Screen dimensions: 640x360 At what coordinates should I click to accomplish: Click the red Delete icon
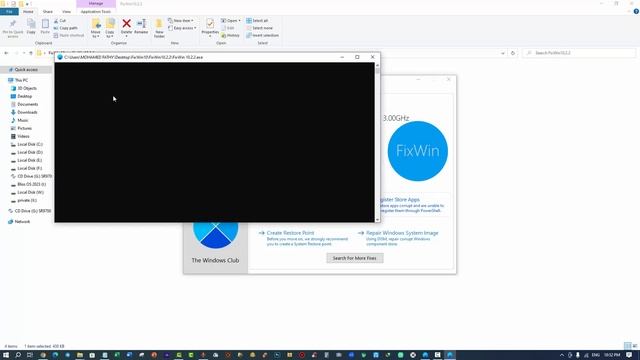pyautogui.click(x=127, y=24)
